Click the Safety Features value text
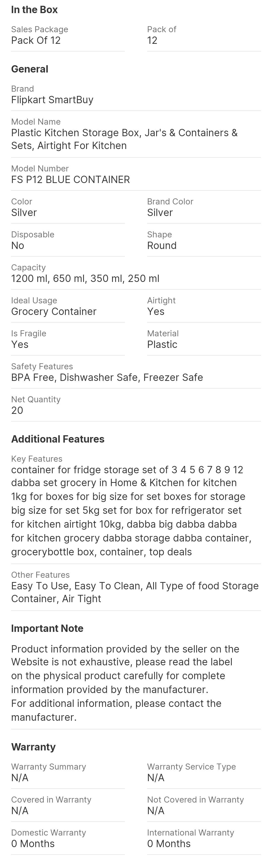The image size is (272, 868). point(107,377)
